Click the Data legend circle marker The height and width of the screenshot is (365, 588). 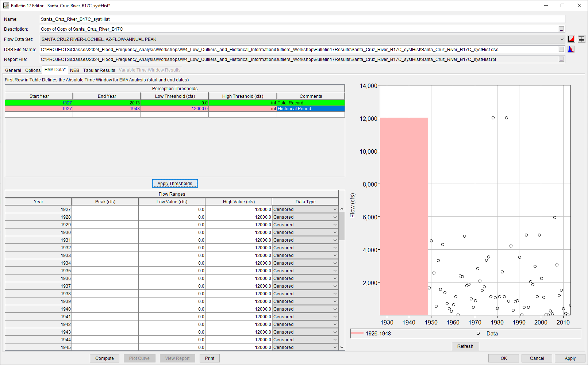478,333
